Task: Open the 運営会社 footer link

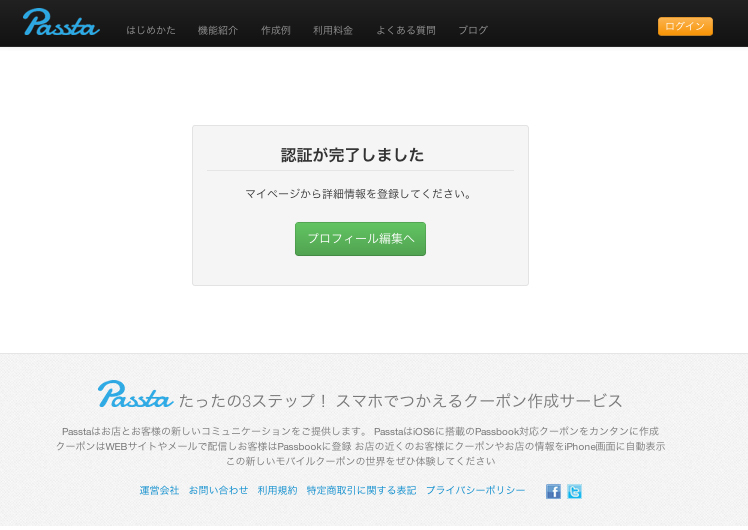Action: [x=159, y=490]
